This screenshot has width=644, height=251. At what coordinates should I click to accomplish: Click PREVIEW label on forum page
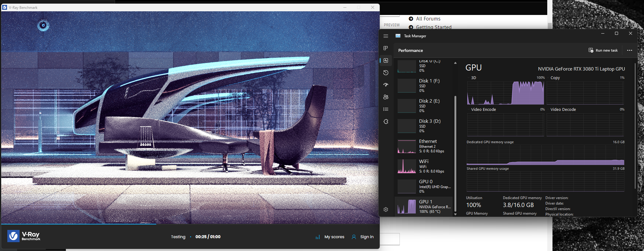coord(392,25)
